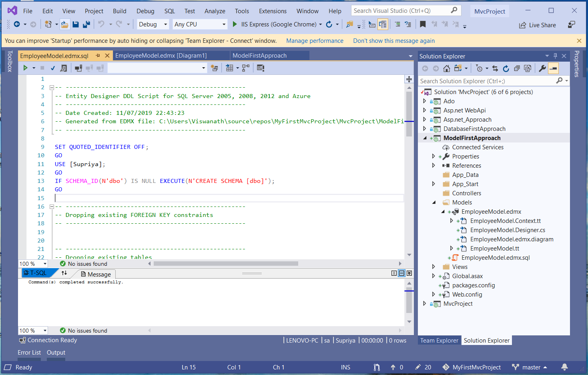Open Live Share from the toolbar
The image size is (588, 375).
pos(538,25)
